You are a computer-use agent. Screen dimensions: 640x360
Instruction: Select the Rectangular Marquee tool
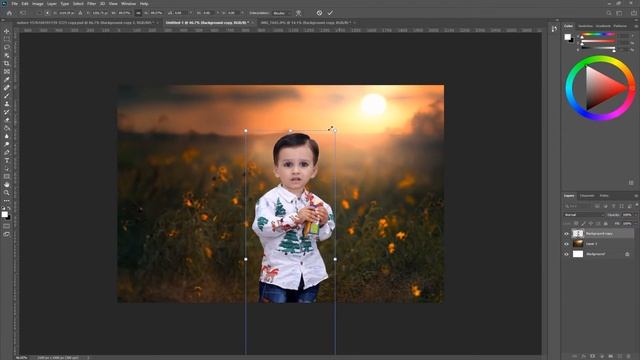coord(7,39)
